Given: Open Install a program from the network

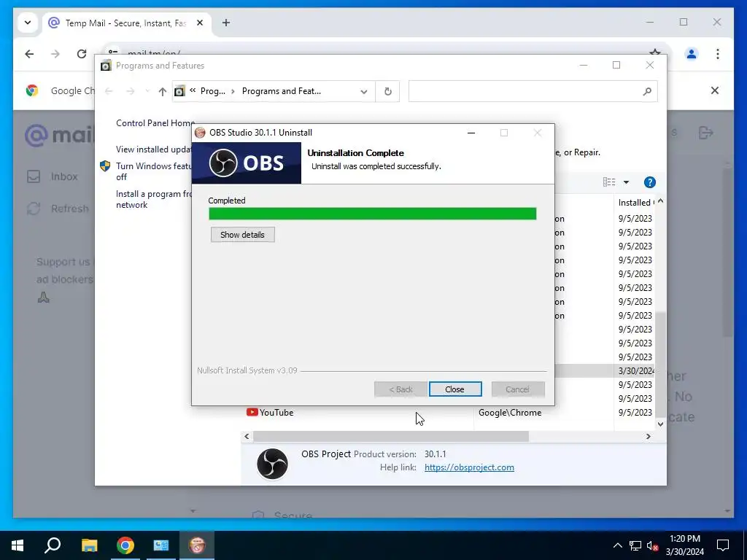Looking at the screenshot, I should coord(154,199).
